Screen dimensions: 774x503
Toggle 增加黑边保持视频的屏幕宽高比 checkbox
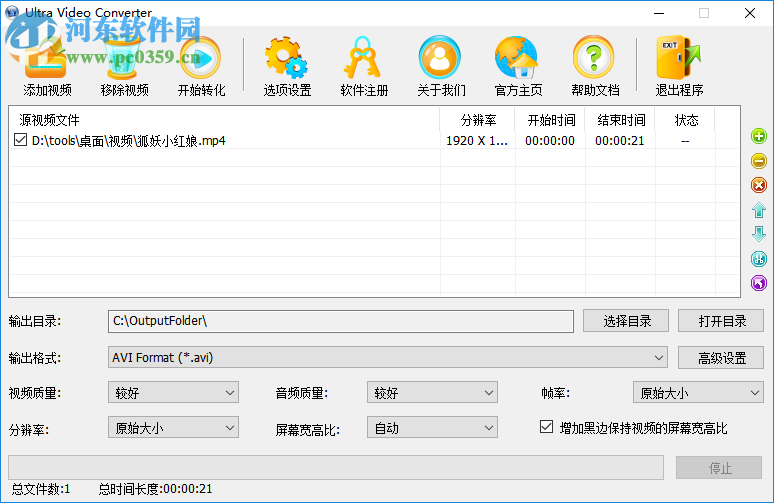coord(546,426)
